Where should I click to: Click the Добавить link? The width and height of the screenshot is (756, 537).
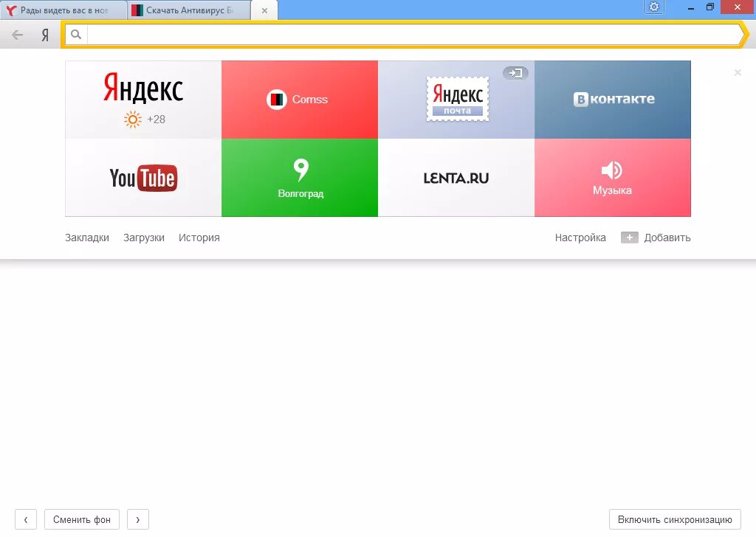point(667,238)
